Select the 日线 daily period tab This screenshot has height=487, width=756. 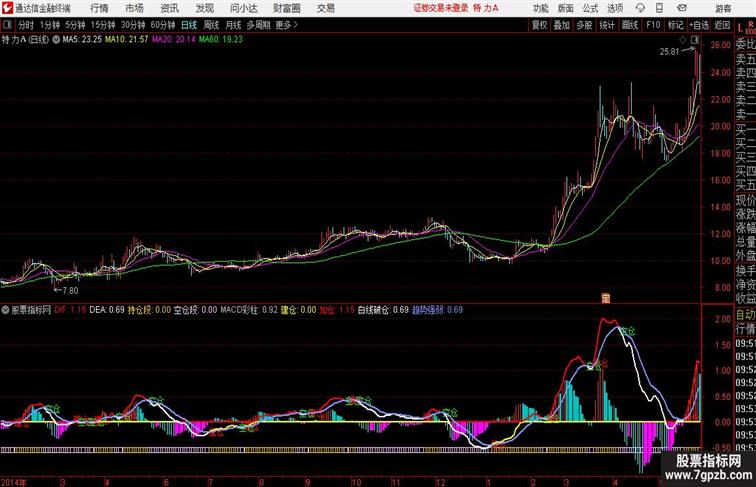pos(189,25)
